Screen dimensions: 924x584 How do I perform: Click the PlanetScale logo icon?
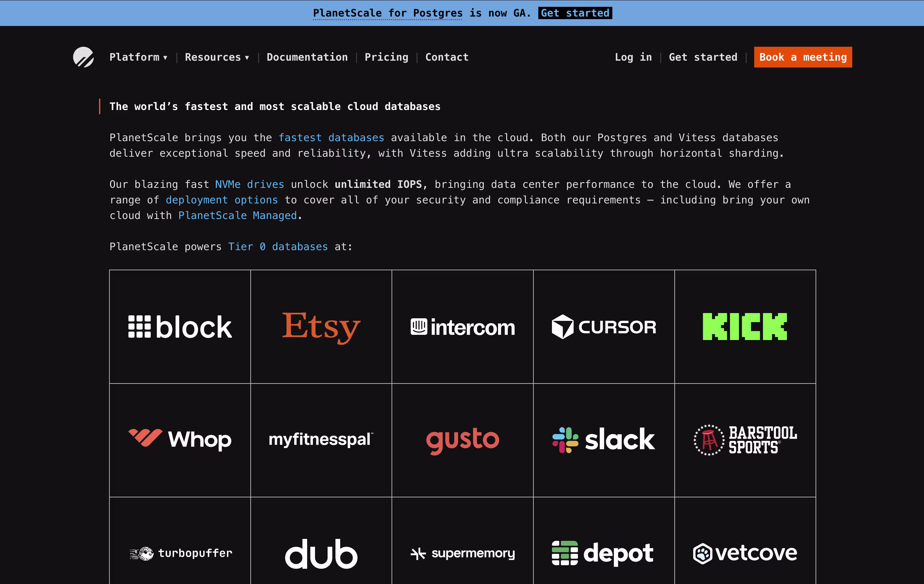coord(83,57)
